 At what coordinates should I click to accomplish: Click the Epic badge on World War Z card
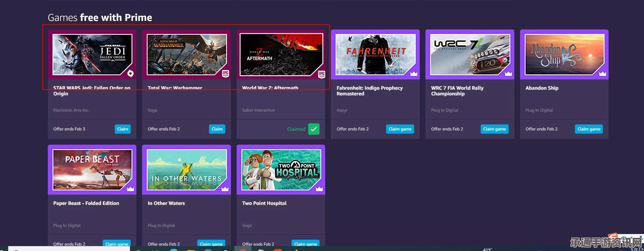coord(321,74)
